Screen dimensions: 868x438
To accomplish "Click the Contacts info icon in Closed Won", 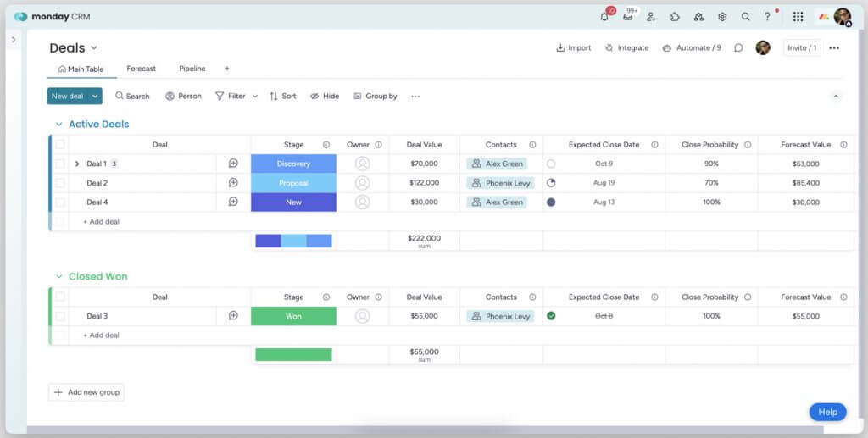I will (532, 297).
